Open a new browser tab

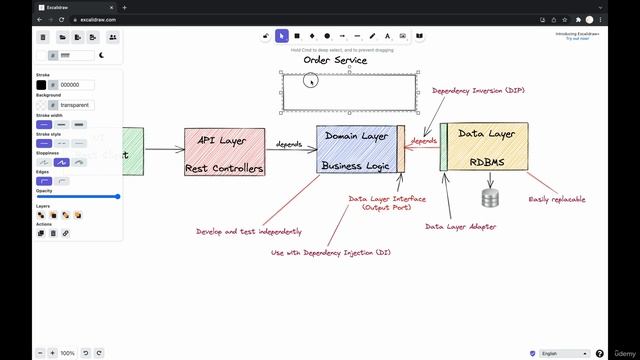[x=124, y=7]
